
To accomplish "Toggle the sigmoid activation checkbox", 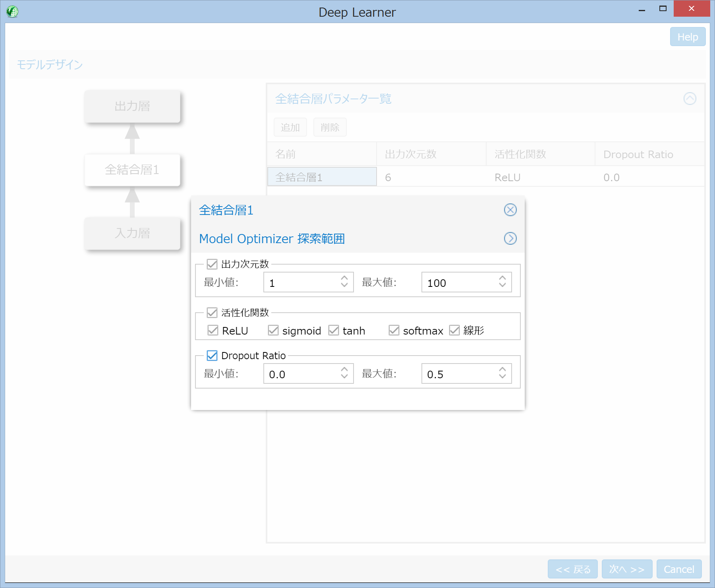I will 273,331.
